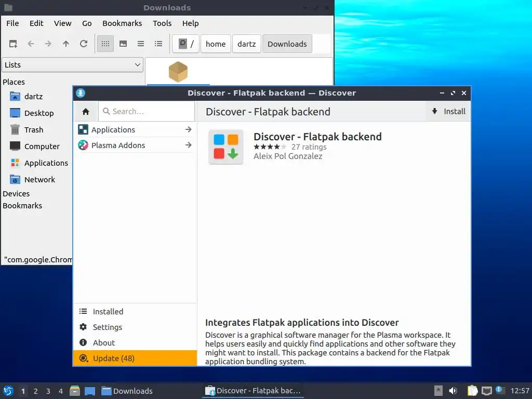Open Help menu in file manager
Image resolution: width=532 pixels, height=399 pixels.
pos(190,23)
